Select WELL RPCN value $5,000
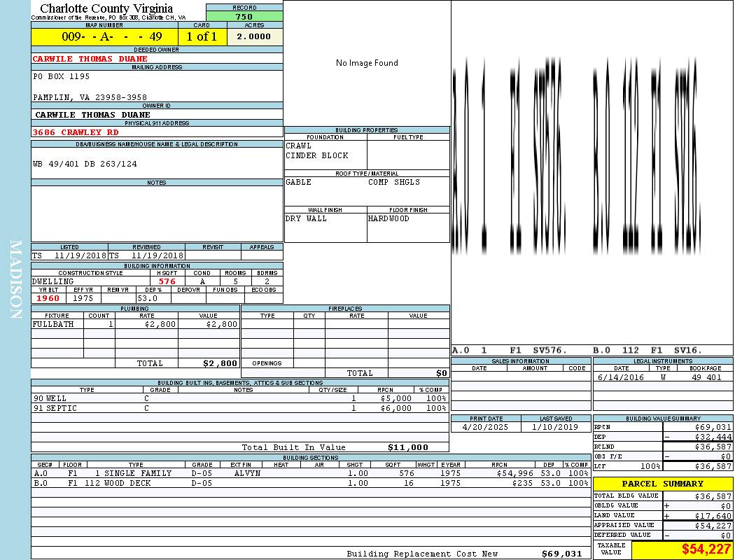 (396, 398)
